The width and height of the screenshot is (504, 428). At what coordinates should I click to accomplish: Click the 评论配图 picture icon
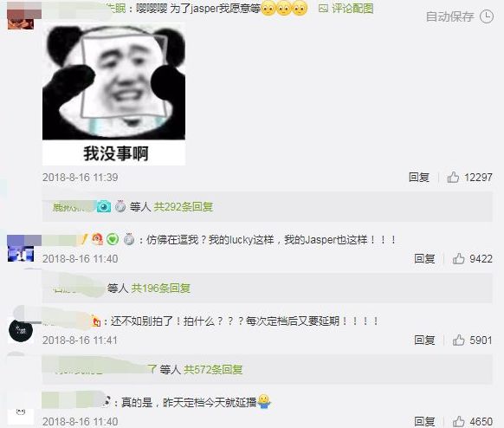point(323,9)
